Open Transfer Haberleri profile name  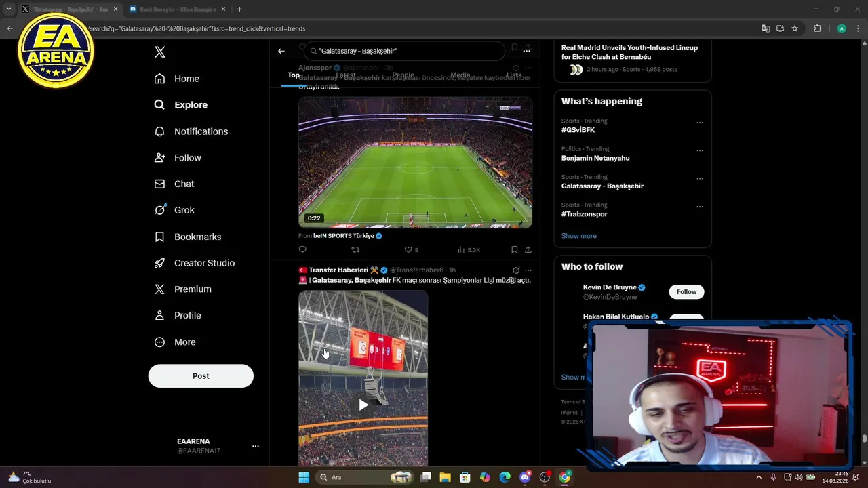338,270
